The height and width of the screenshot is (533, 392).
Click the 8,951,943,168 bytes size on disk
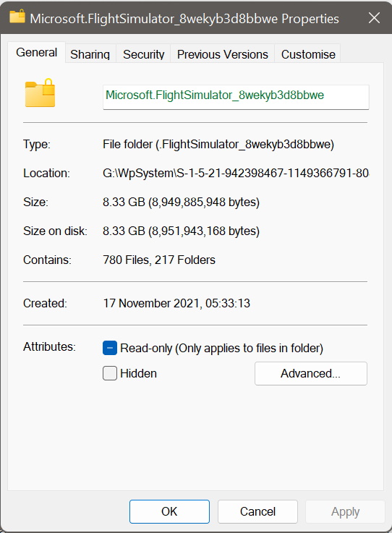(x=181, y=231)
